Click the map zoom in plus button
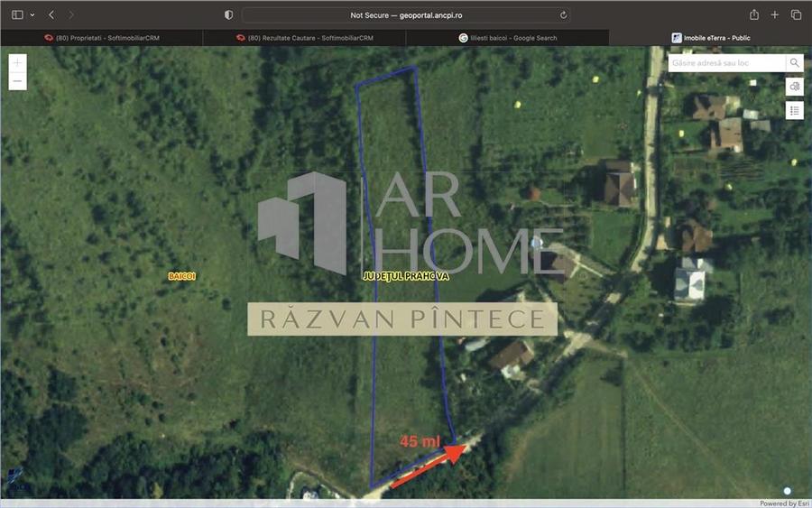This screenshot has height=508, width=812. point(17,63)
